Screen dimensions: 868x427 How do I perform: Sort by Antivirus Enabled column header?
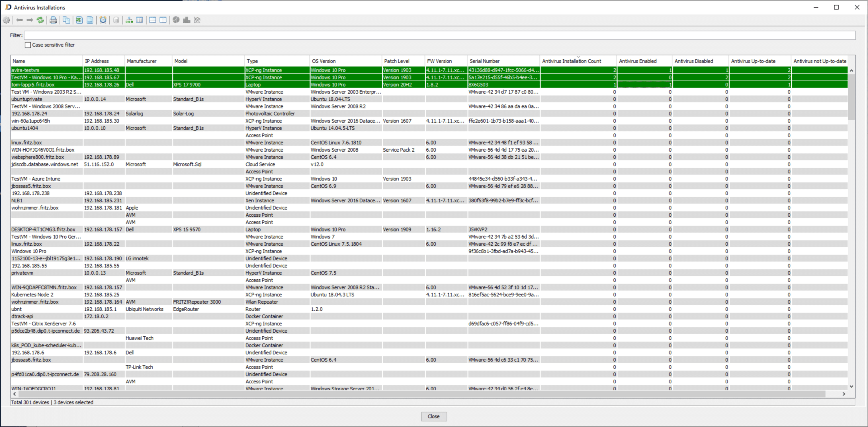(x=638, y=61)
